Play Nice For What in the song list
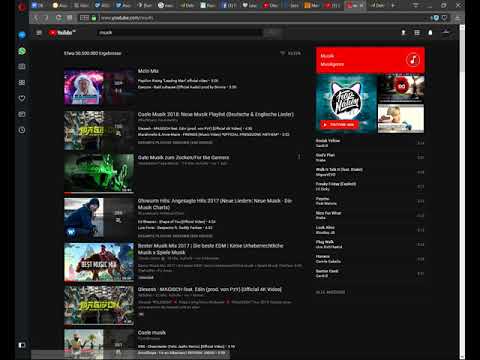 (370, 215)
